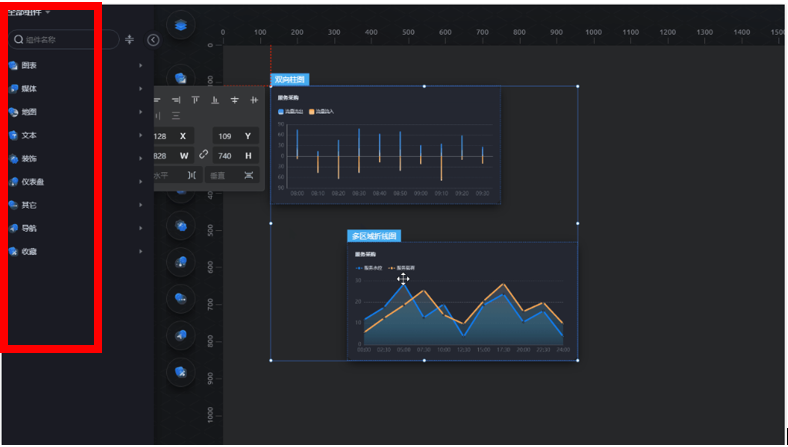Expand the 其它 category arrow
This screenshot has height=447, width=788.
click(141, 205)
